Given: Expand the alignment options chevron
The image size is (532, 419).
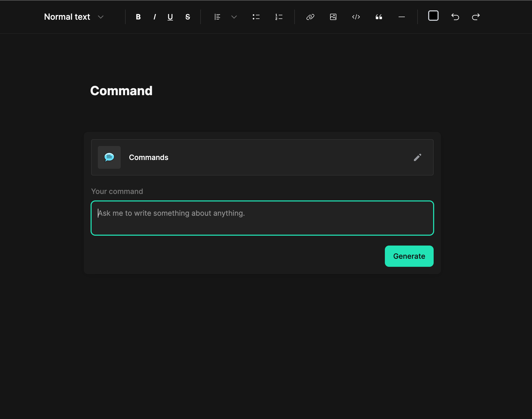Looking at the screenshot, I should point(234,17).
